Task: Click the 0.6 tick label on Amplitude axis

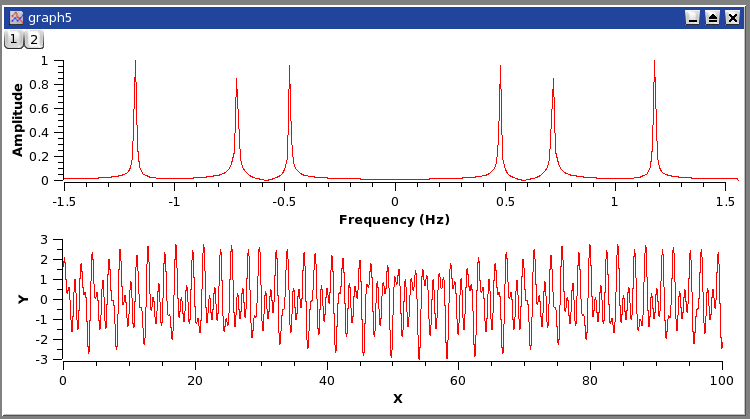Action: tap(44, 108)
